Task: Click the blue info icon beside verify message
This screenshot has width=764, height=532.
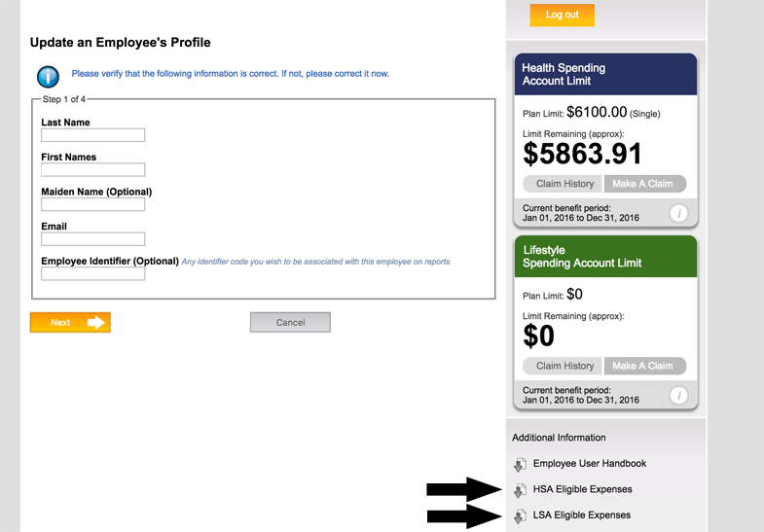Action: click(48, 77)
